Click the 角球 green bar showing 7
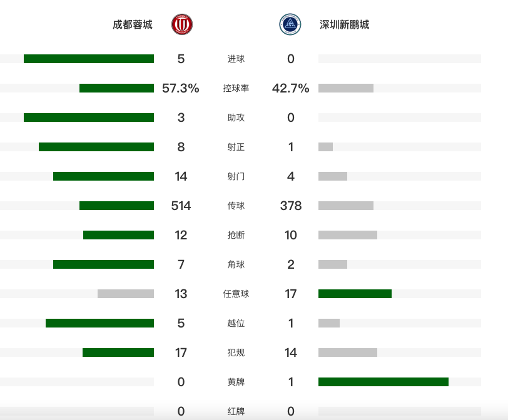 103,264
